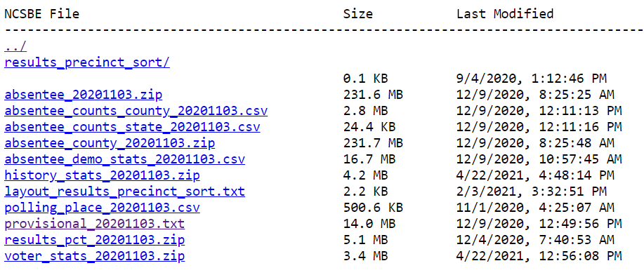
Task: Download absentee_county_20201103.zip
Action: point(110,143)
